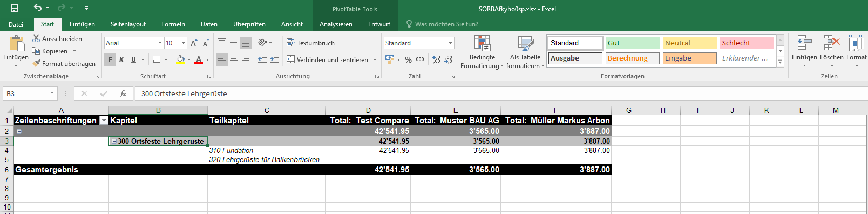
Task: Toggle Textumbruch wrap text
Action: click(x=310, y=43)
